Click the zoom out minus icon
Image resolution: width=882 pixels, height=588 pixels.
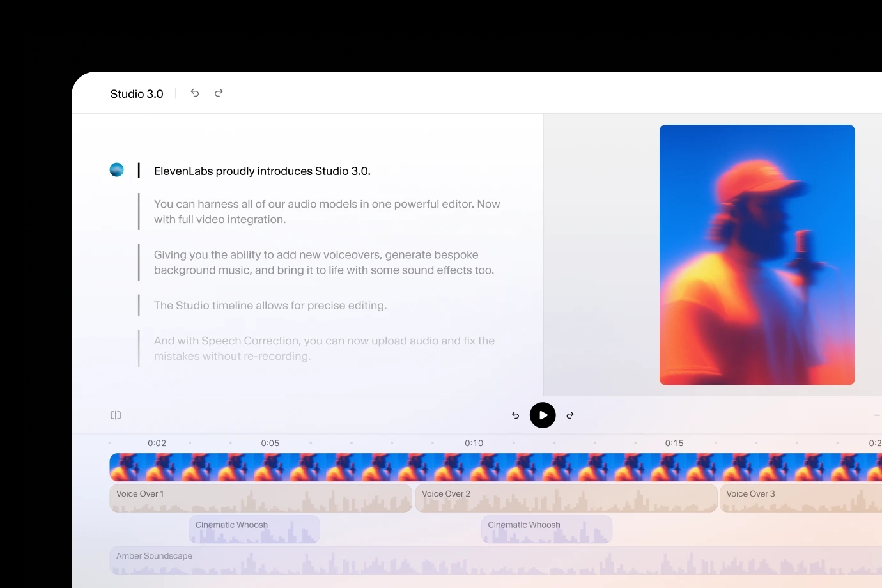pyautogui.click(x=877, y=415)
